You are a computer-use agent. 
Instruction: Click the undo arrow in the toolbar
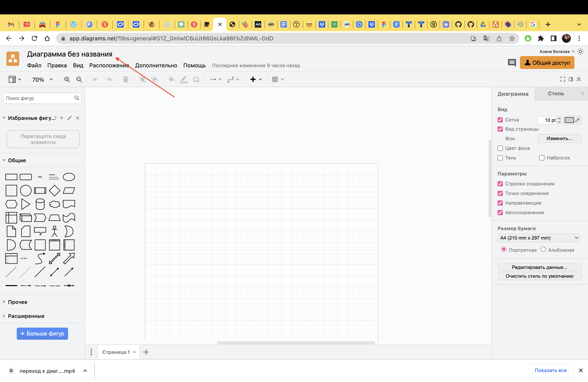96,79
